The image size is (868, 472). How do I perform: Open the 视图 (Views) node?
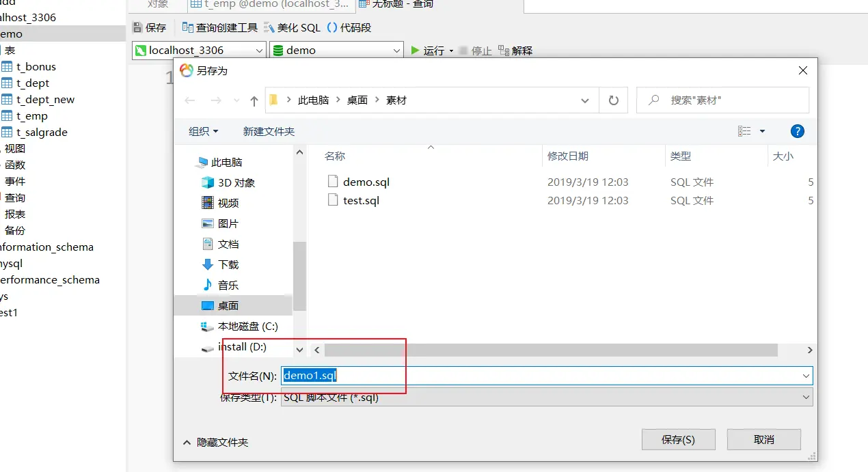pyautogui.click(x=15, y=148)
